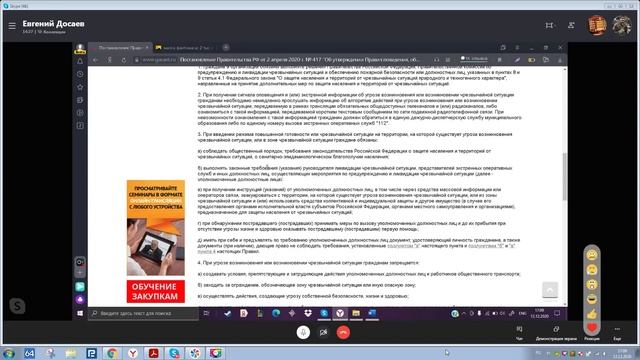Open Dropbox icon in the shared taskbar

click(x=308, y=313)
